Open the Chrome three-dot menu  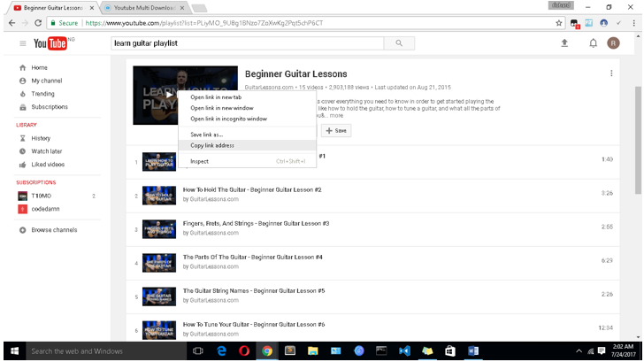[633, 23]
